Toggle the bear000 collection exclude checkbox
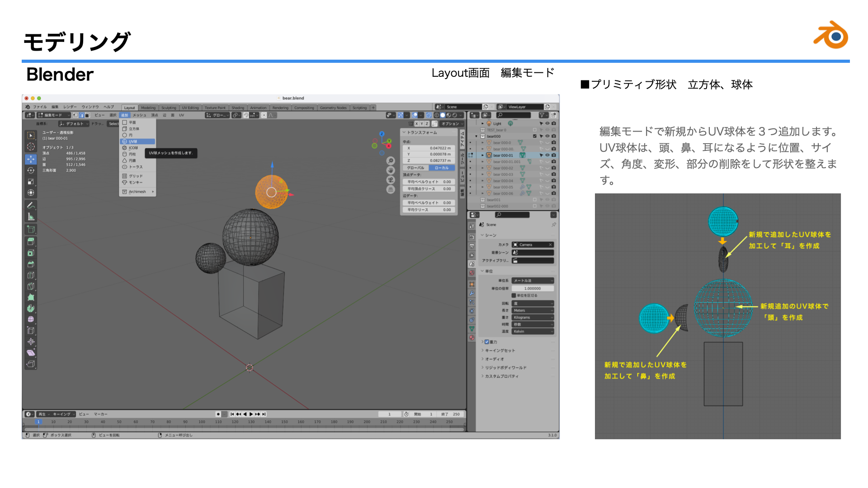This screenshot has width=868, height=488. (x=535, y=136)
